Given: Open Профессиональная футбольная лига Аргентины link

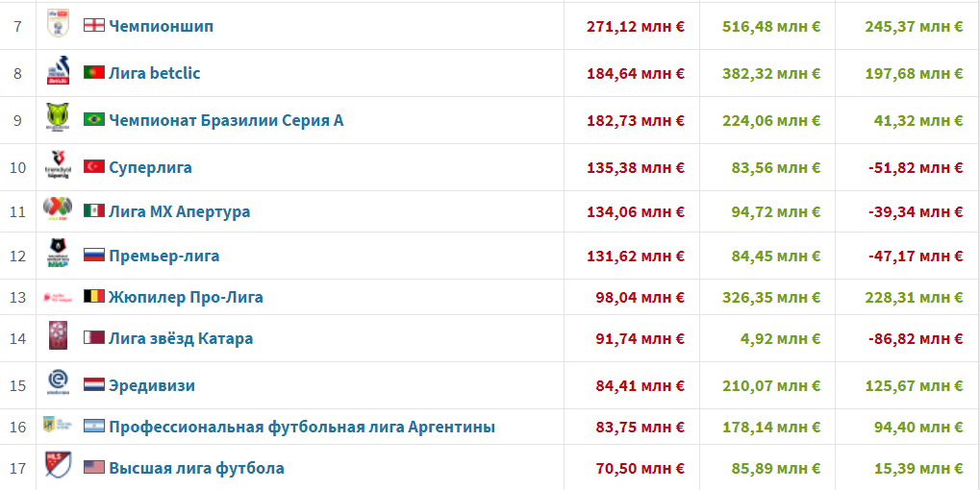Looking at the screenshot, I should click(302, 427).
